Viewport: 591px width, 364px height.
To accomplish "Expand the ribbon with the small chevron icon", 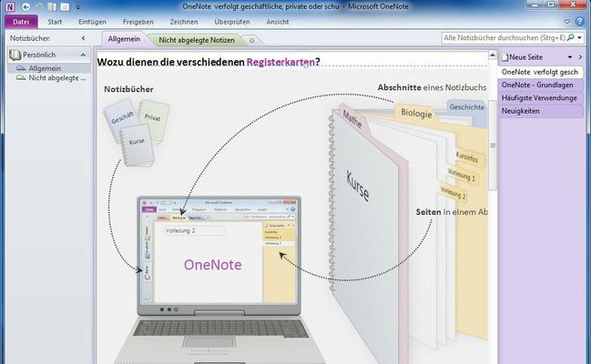I will pyautogui.click(x=567, y=22).
